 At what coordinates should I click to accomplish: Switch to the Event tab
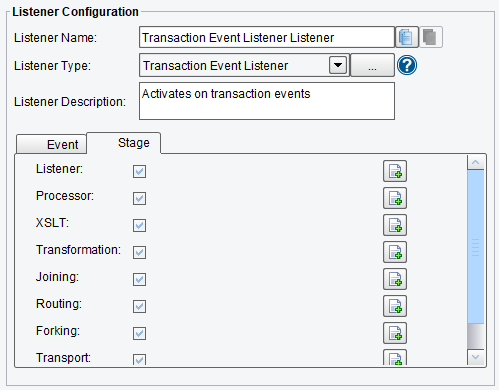[x=52, y=144]
